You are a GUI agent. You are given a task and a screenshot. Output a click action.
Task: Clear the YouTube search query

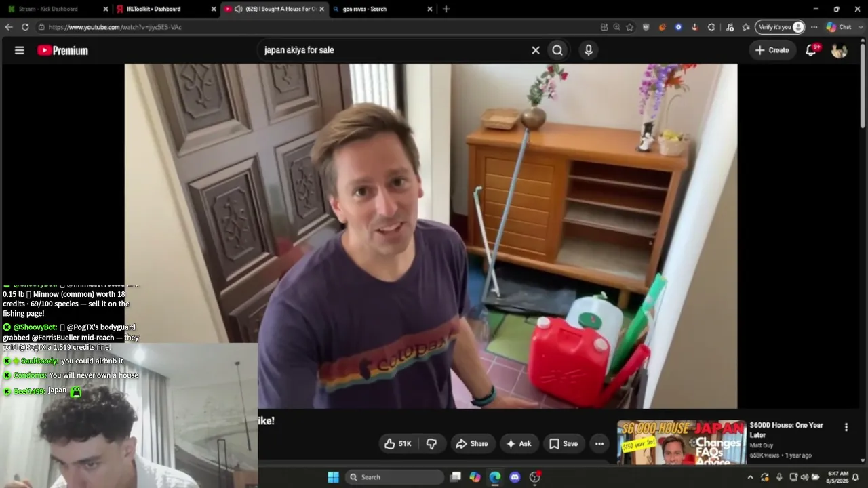coord(536,50)
